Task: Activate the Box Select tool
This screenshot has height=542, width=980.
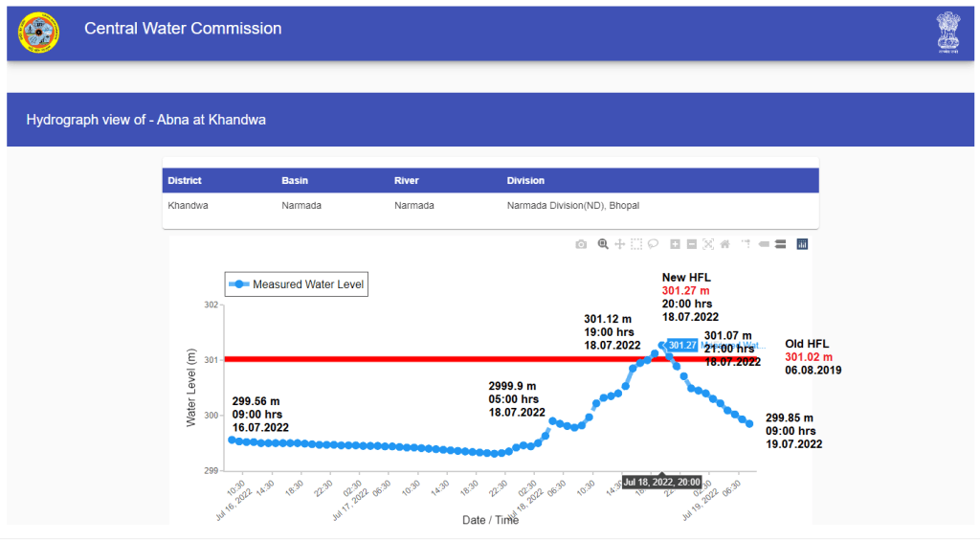Action: [636, 244]
